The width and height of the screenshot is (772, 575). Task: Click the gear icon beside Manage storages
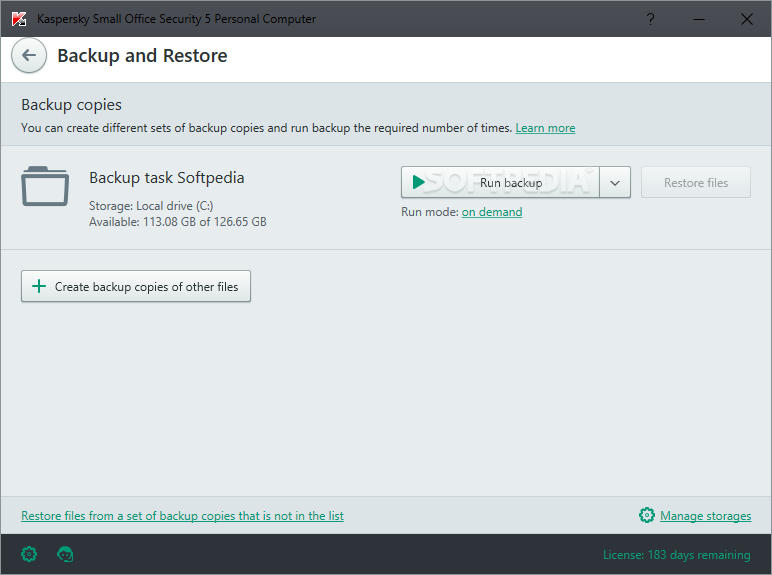[646, 515]
